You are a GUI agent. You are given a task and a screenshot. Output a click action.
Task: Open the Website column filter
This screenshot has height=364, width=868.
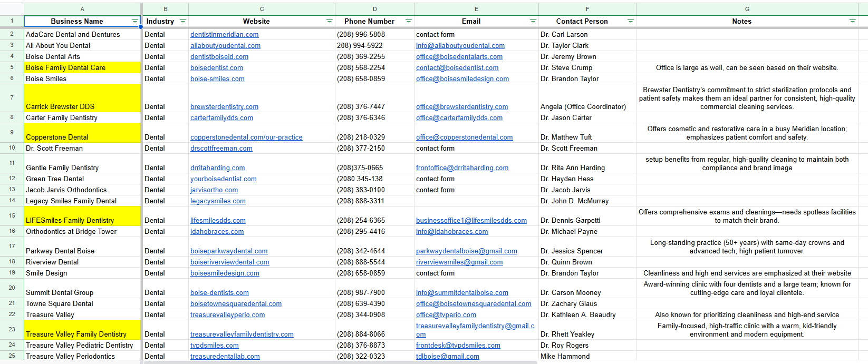330,22
